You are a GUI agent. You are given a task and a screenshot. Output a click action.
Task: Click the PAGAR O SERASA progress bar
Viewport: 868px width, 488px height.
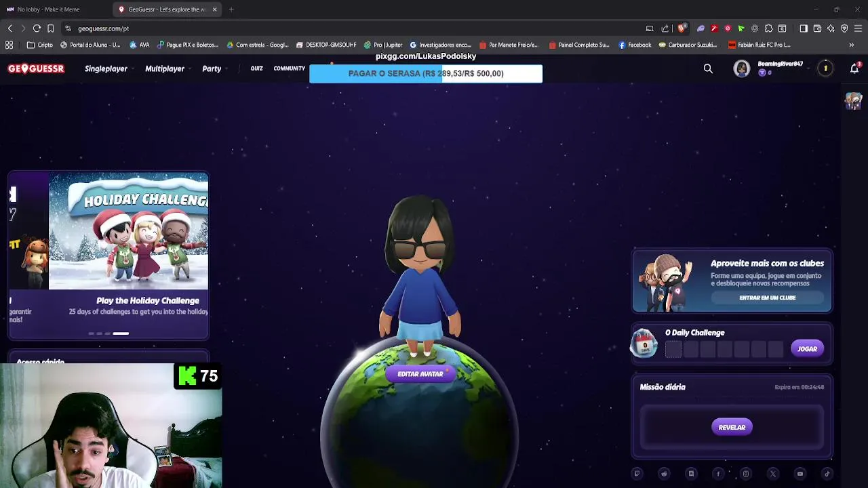click(426, 73)
